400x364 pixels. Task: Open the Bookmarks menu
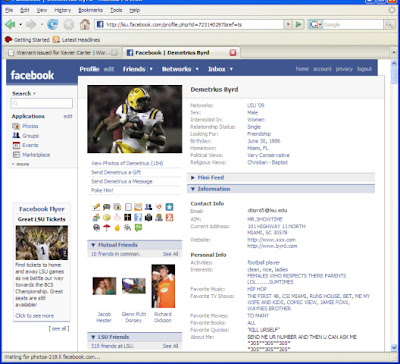coord(90,10)
